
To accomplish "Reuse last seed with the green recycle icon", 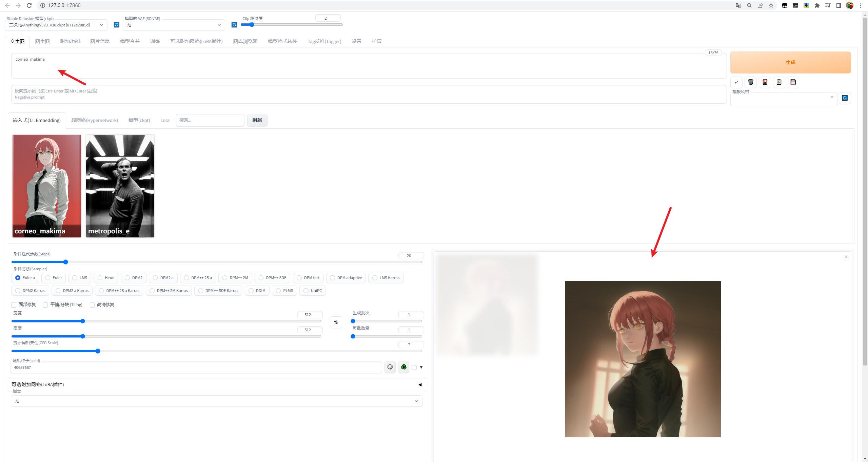I will (403, 367).
